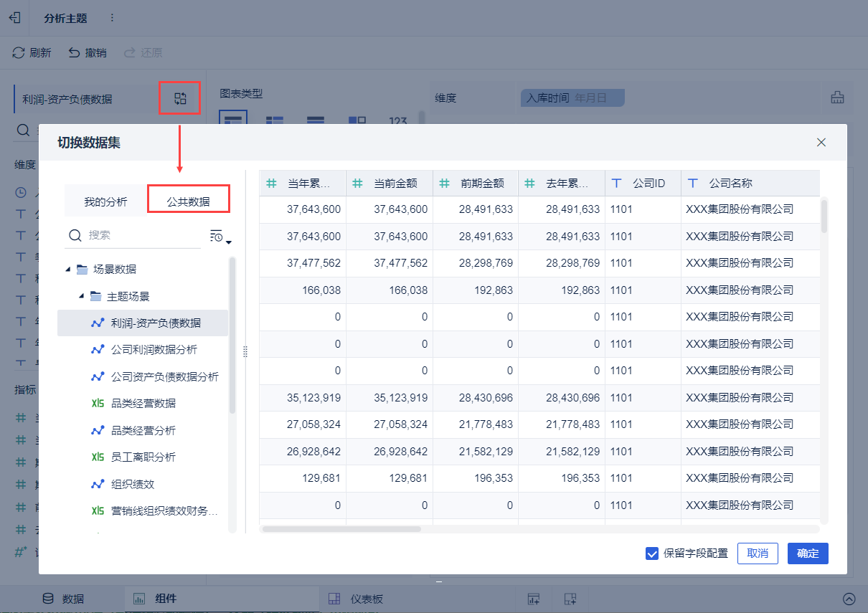
Task: Click the switch dataset icon next to 利润-资产负债数据
Action: click(180, 99)
